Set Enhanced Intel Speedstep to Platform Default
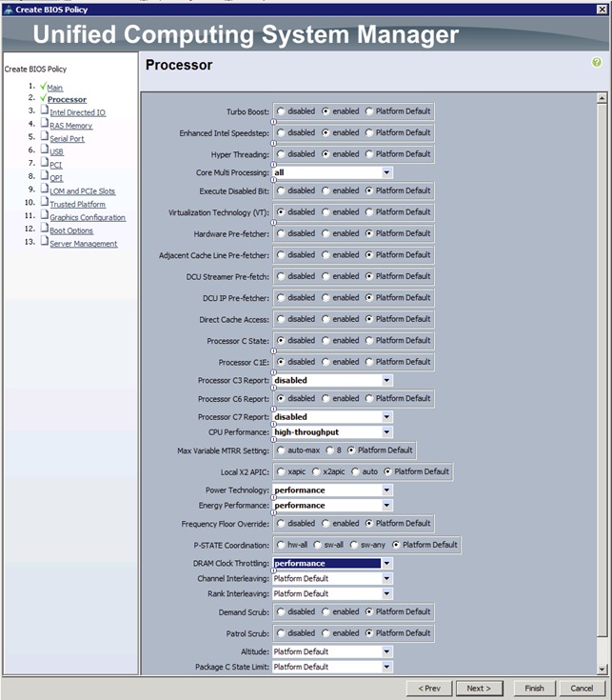The height and width of the screenshot is (700, 612). click(x=369, y=132)
